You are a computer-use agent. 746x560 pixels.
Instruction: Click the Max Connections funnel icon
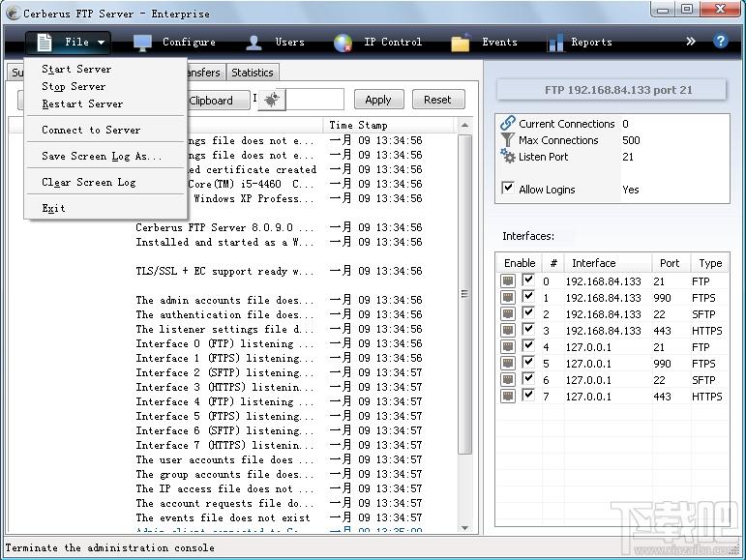(x=508, y=140)
